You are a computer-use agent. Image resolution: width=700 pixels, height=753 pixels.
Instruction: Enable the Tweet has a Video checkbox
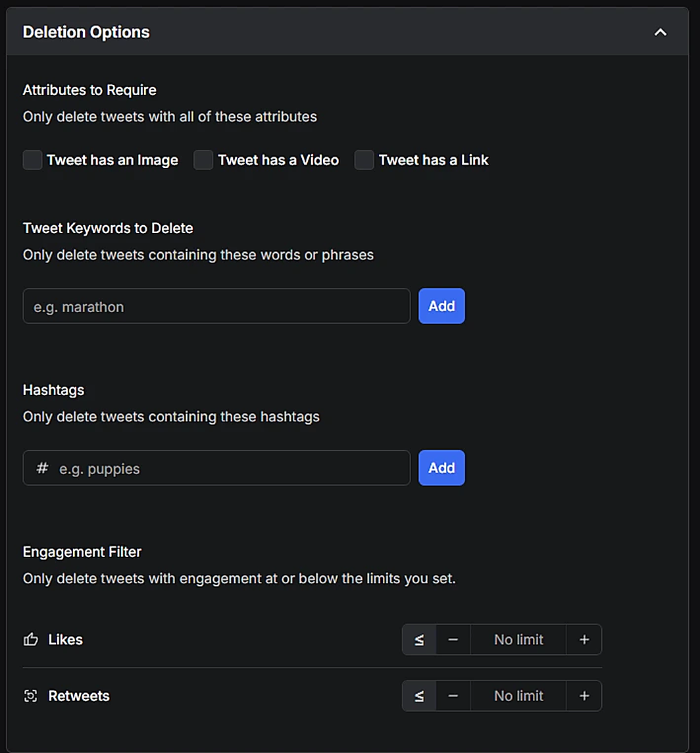(x=203, y=160)
